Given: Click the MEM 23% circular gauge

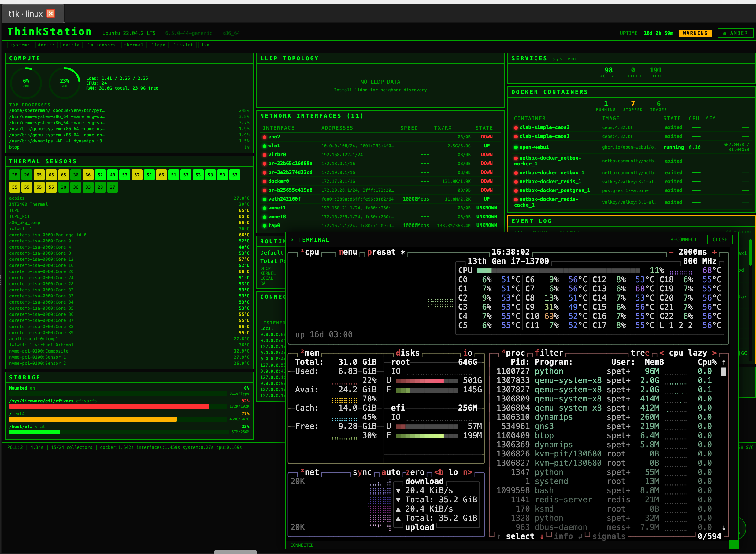Looking at the screenshot, I should point(65,83).
